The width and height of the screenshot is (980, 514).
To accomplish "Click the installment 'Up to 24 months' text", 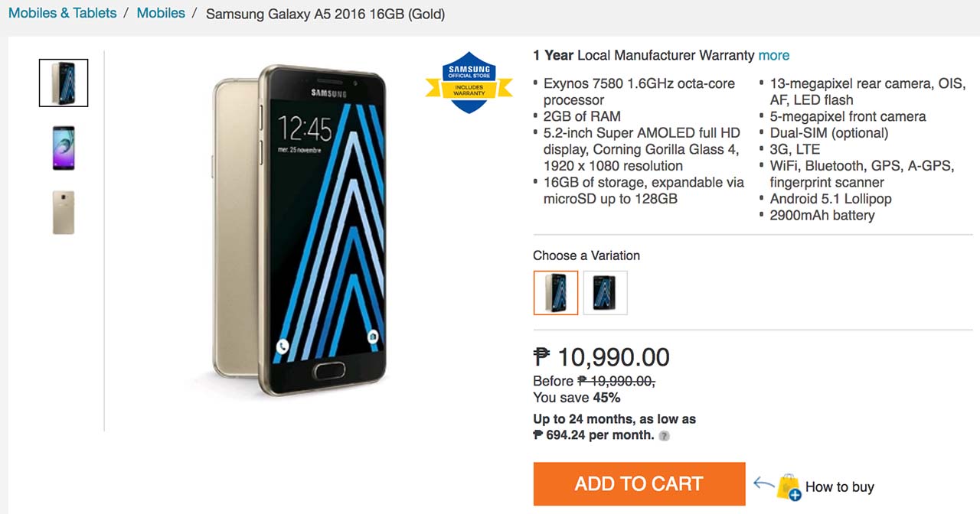I will (x=615, y=419).
